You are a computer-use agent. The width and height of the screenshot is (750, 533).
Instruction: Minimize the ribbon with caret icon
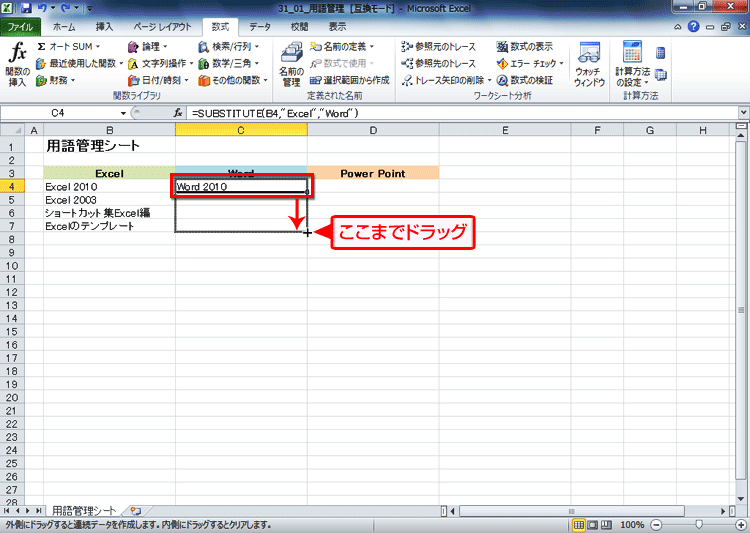678,27
